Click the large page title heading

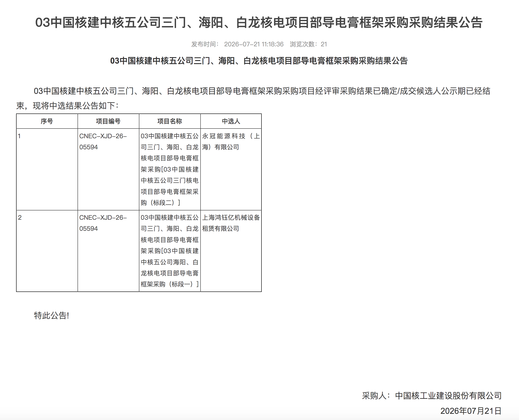coord(259,23)
